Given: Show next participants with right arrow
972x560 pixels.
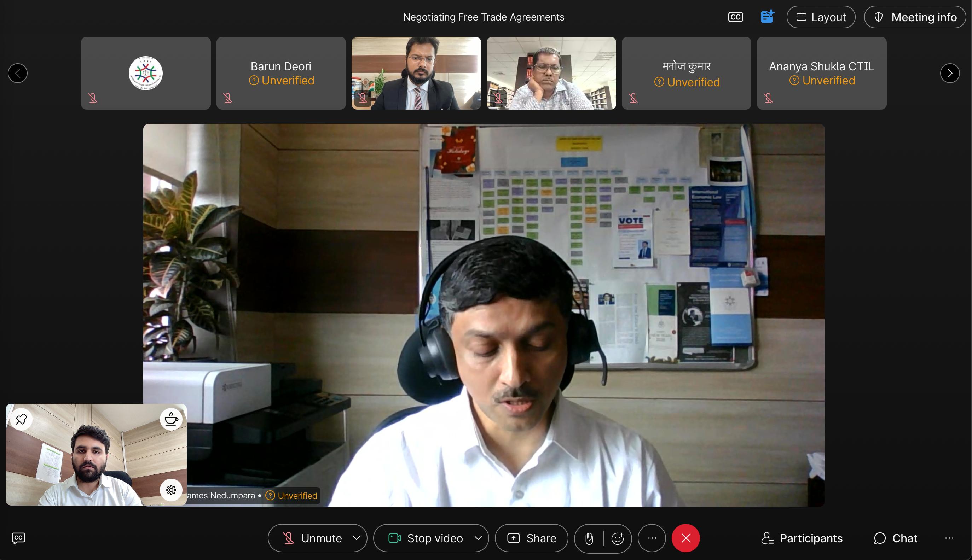Looking at the screenshot, I should [949, 73].
